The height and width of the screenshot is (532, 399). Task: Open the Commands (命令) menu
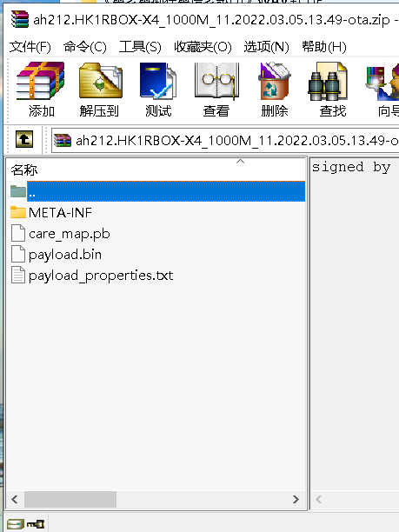click(x=85, y=46)
